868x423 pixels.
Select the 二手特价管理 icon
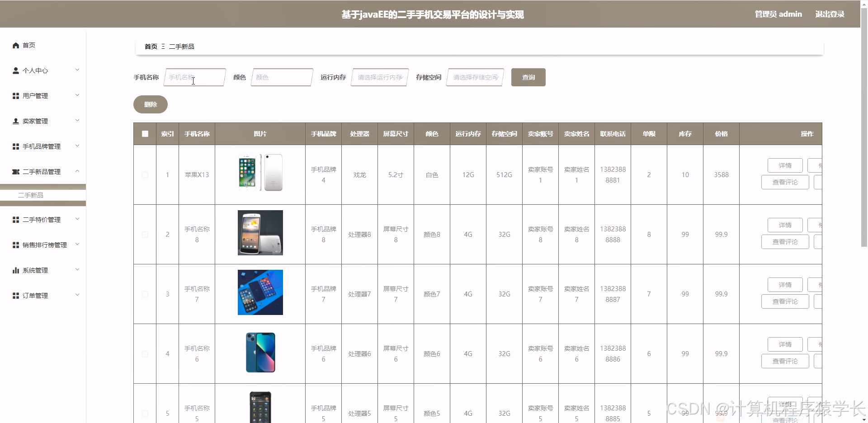(16, 220)
